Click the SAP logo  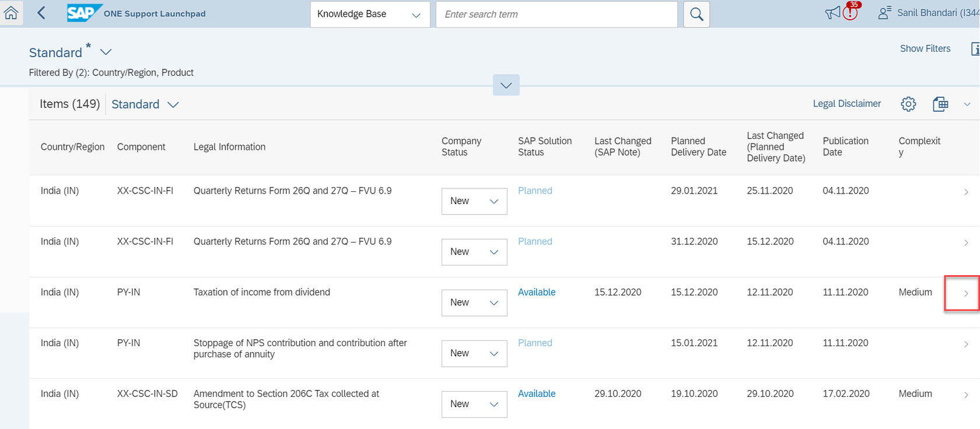click(84, 13)
